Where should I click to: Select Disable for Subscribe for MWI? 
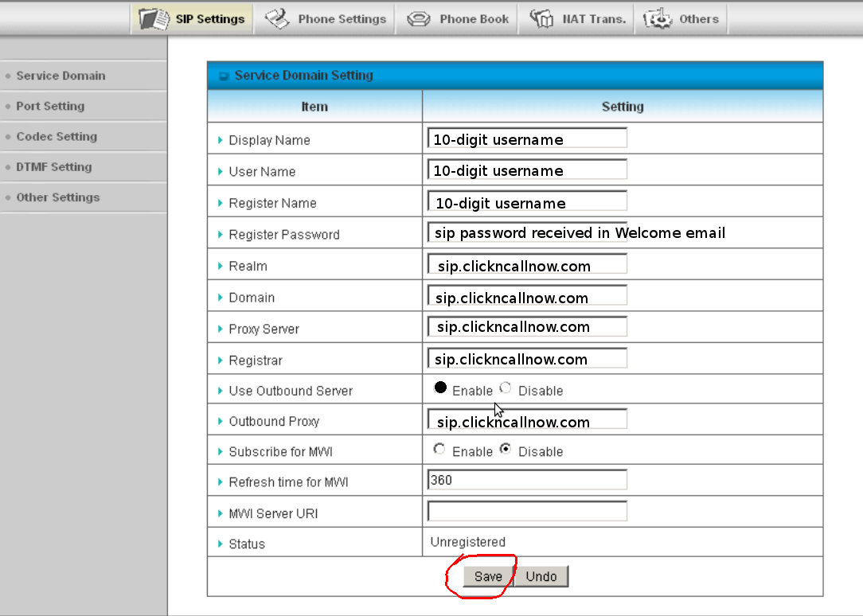506,450
